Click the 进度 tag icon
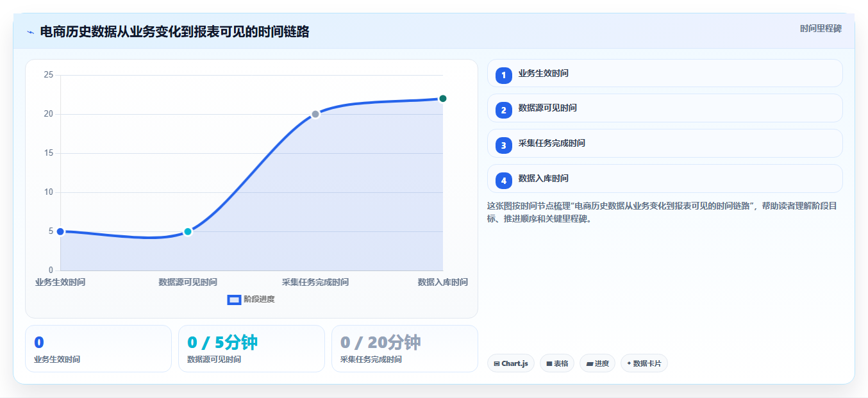 [589, 363]
